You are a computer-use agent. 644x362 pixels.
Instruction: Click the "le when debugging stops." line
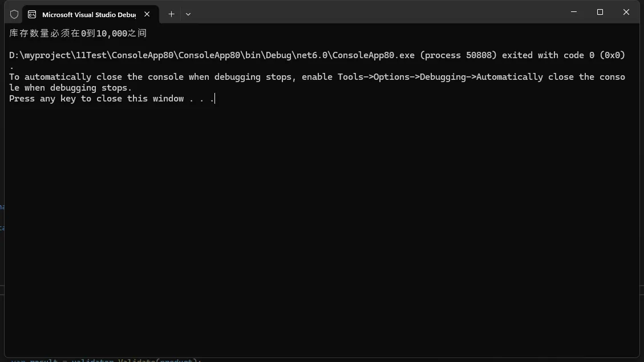[70, 88]
